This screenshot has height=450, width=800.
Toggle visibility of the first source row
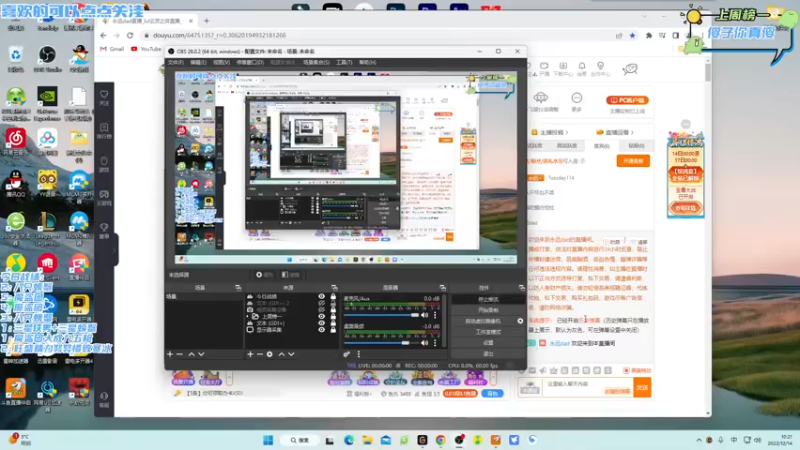click(x=321, y=296)
